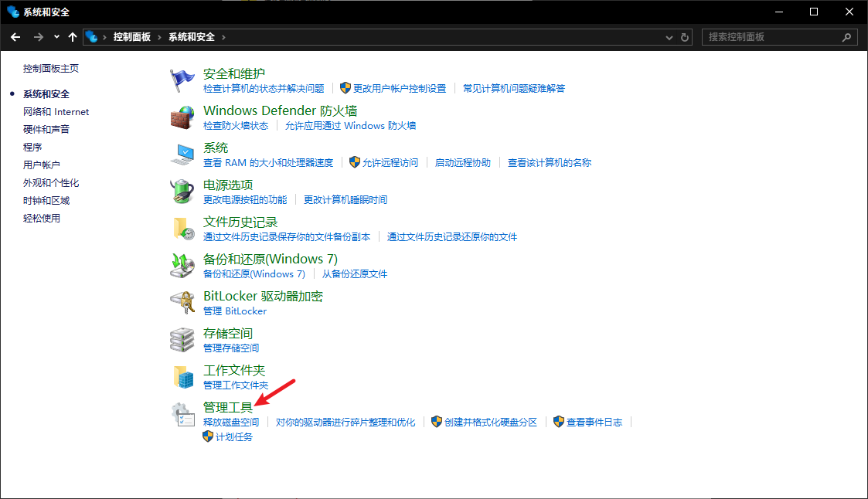This screenshot has height=499, width=868.
Task: Open 外观和个性化 category
Action: pyautogui.click(x=51, y=182)
